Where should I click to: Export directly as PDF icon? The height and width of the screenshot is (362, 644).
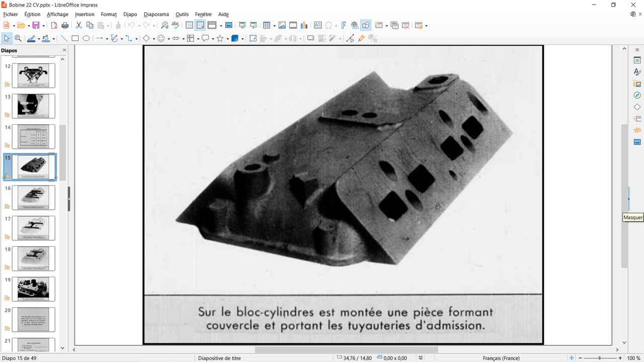(x=54, y=25)
